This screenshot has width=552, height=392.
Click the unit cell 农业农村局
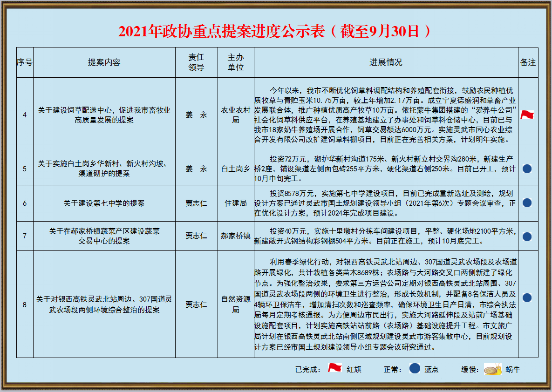(236, 115)
